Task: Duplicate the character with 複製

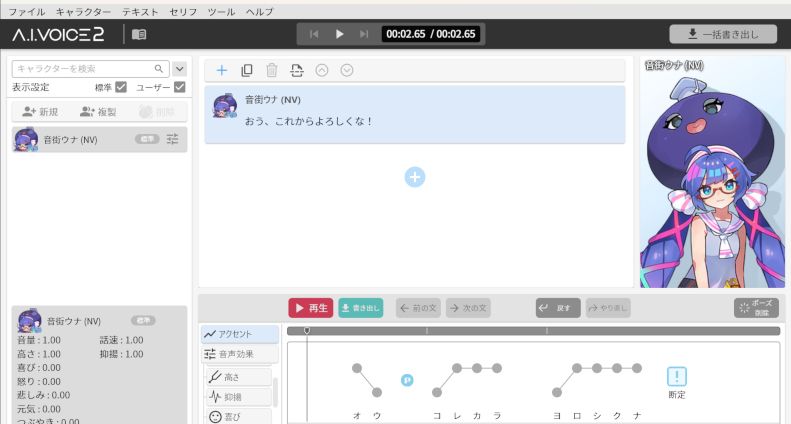Action: click(x=98, y=112)
